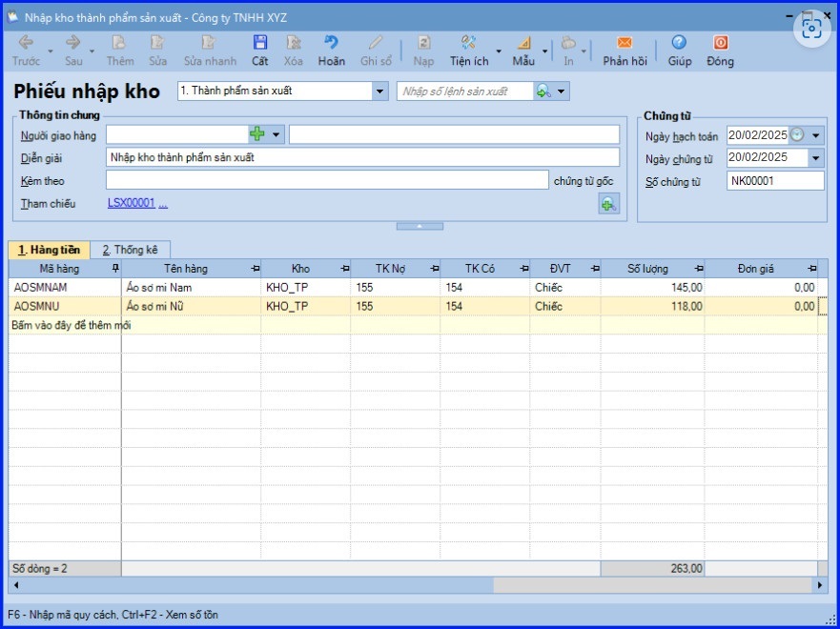840x629 pixels.
Task: Open the LSX00001 reference link
Action: click(132, 203)
